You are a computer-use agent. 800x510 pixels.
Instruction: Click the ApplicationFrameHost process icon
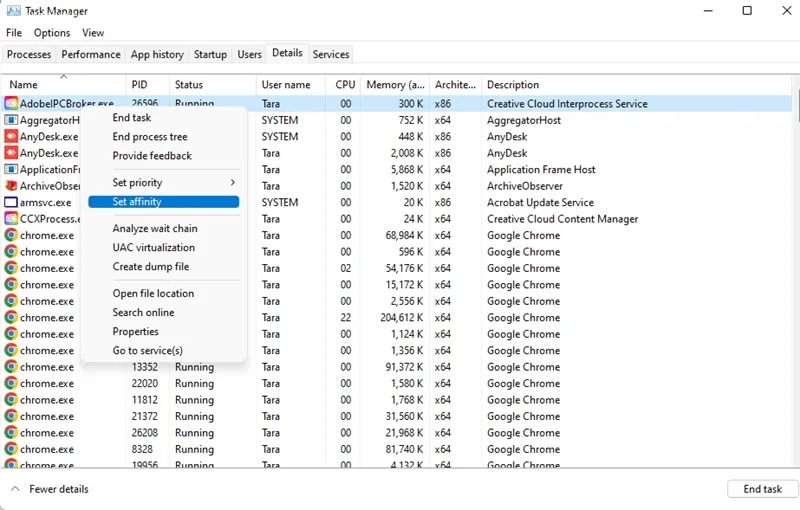(x=11, y=170)
